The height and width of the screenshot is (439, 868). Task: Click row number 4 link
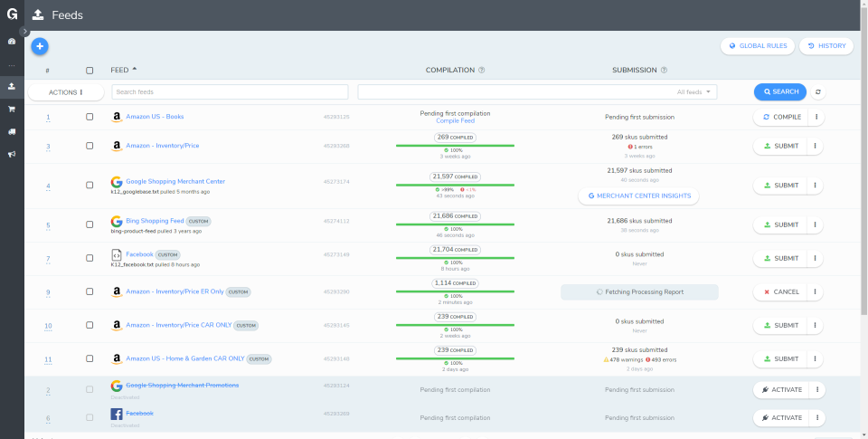point(48,186)
